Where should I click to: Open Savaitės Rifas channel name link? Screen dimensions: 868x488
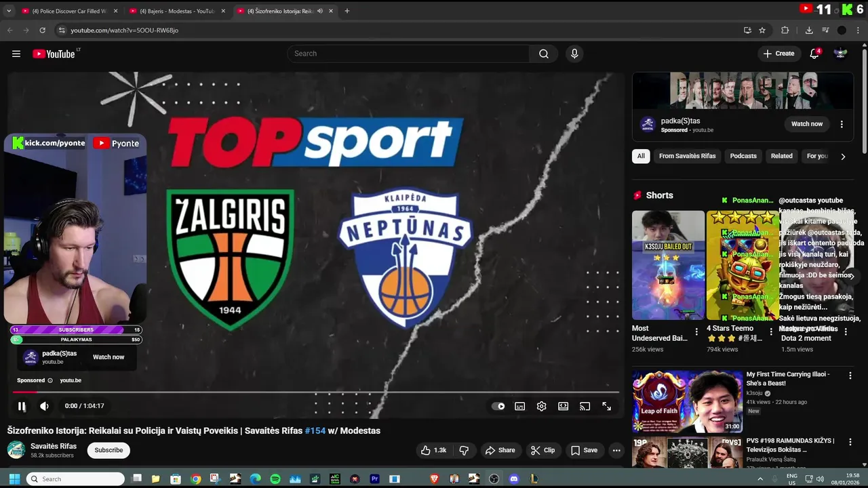pos(54,446)
